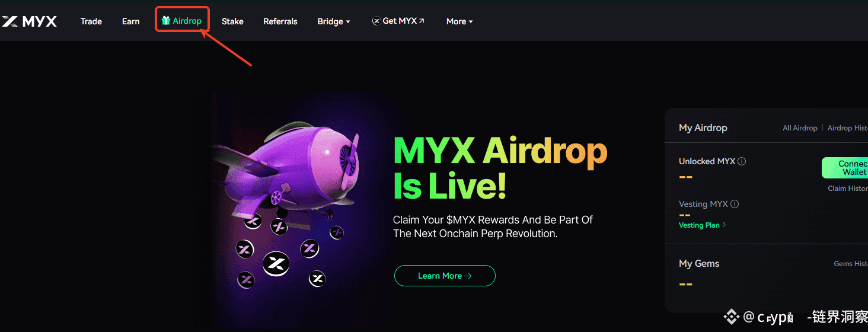This screenshot has width=868, height=332.
Task: Expand the Bridge dropdown menu
Action: coord(334,21)
